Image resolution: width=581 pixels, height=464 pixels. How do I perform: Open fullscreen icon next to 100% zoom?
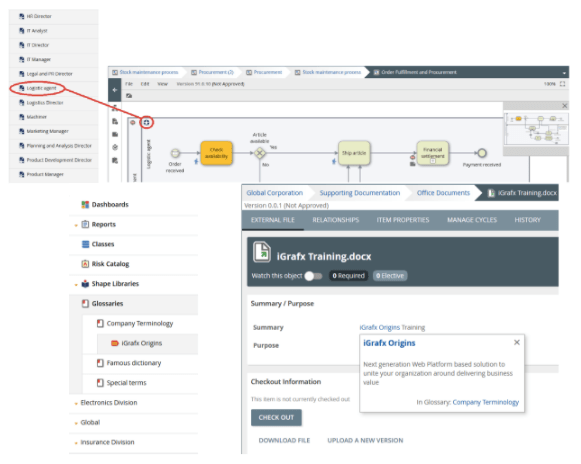[x=562, y=84]
